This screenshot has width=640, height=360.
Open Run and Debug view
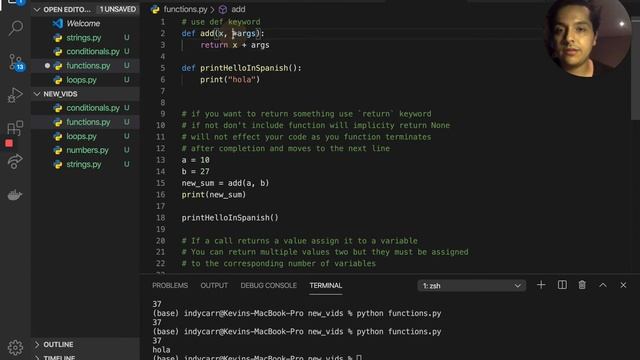pyautogui.click(x=16, y=95)
